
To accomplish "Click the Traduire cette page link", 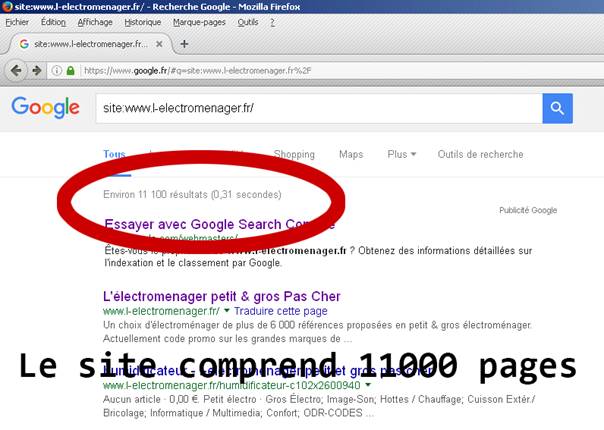I will click(270, 312).
